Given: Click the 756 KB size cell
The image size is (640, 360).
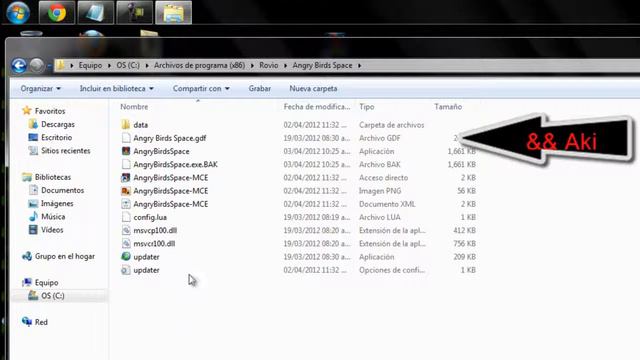Looking at the screenshot, I should (464, 244).
